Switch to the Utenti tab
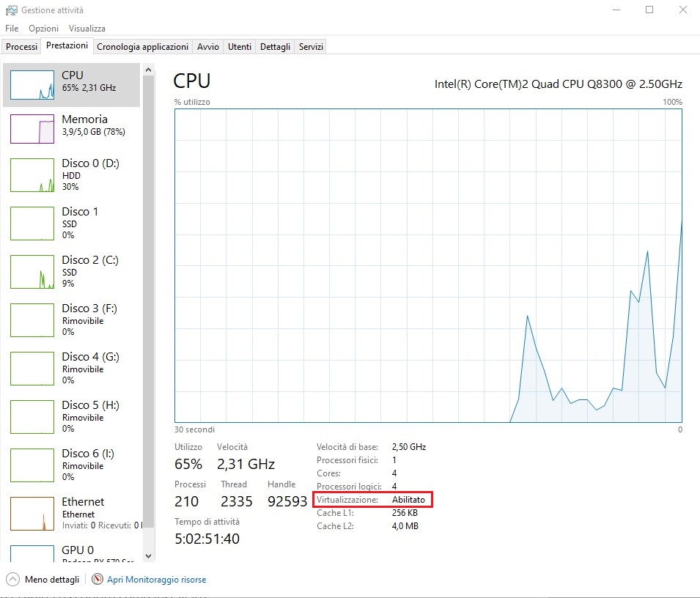 (240, 46)
